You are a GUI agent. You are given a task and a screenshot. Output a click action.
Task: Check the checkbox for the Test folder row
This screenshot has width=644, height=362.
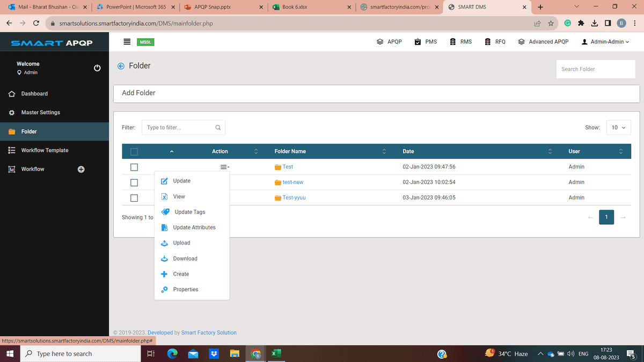pos(134,167)
